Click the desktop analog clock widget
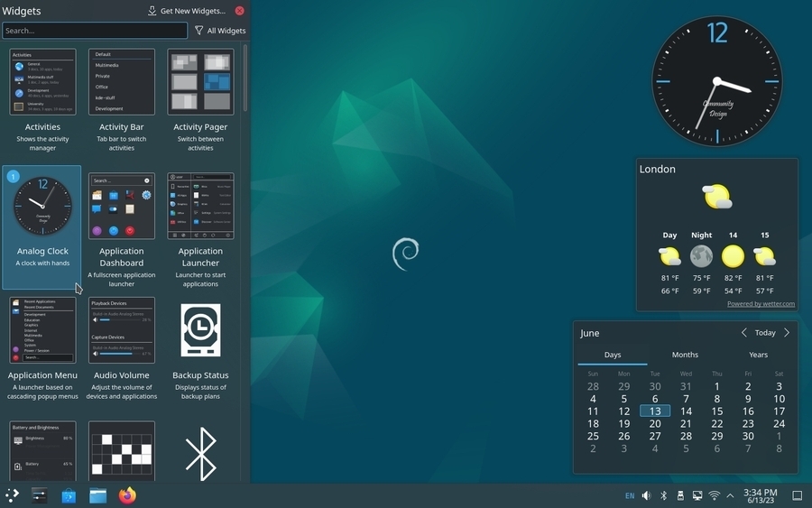This screenshot has height=508, width=812. coord(717,81)
